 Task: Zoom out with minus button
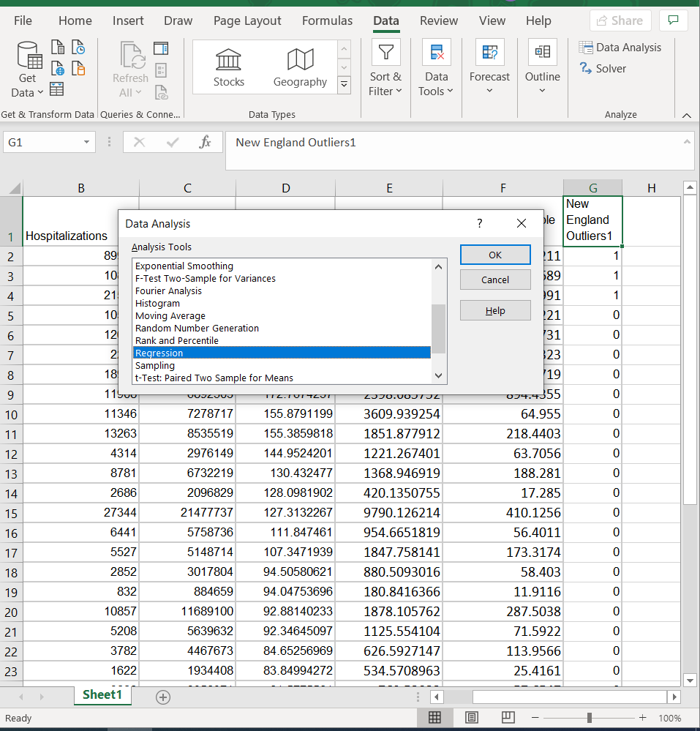[x=535, y=718]
